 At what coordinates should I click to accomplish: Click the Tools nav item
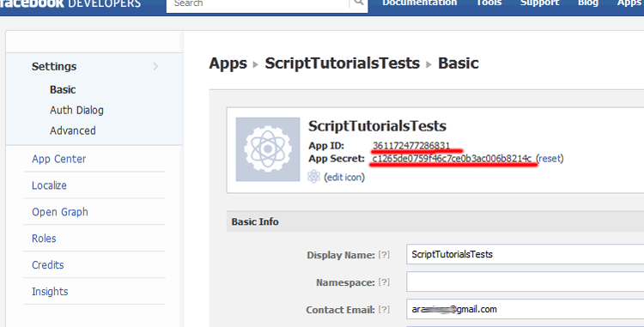[x=489, y=3]
